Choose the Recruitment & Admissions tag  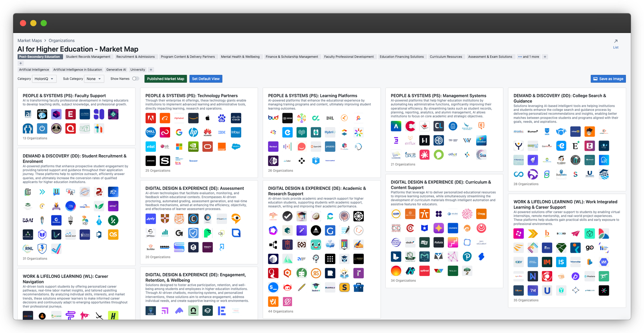tap(136, 57)
